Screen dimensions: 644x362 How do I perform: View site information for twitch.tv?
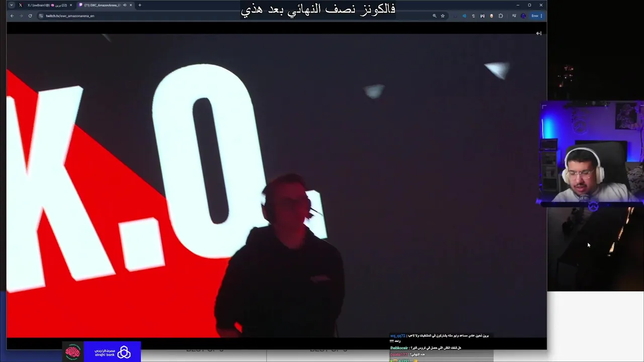[41, 16]
